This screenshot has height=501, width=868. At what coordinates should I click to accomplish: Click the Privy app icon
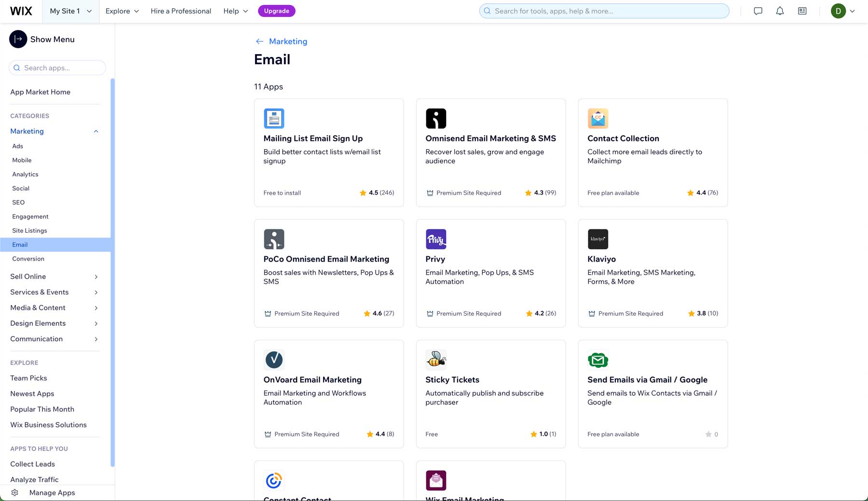(x=436, y=239)
